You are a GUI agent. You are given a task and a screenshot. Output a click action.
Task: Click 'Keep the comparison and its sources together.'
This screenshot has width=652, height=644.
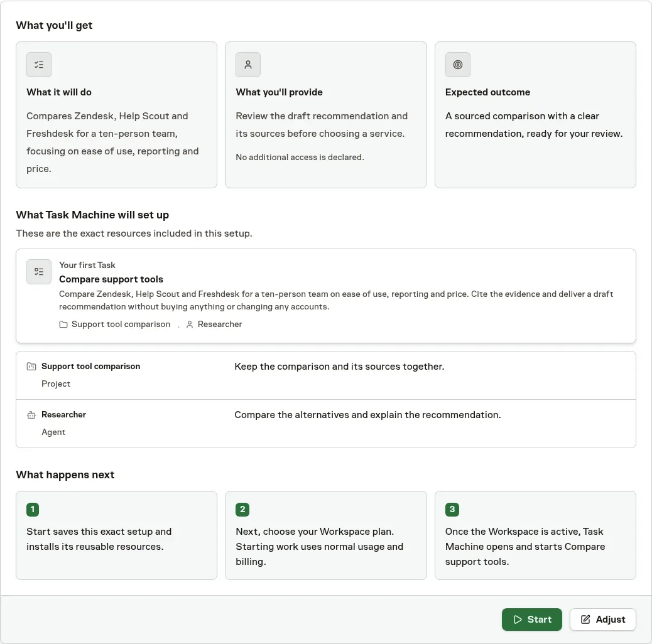[339, 367]
